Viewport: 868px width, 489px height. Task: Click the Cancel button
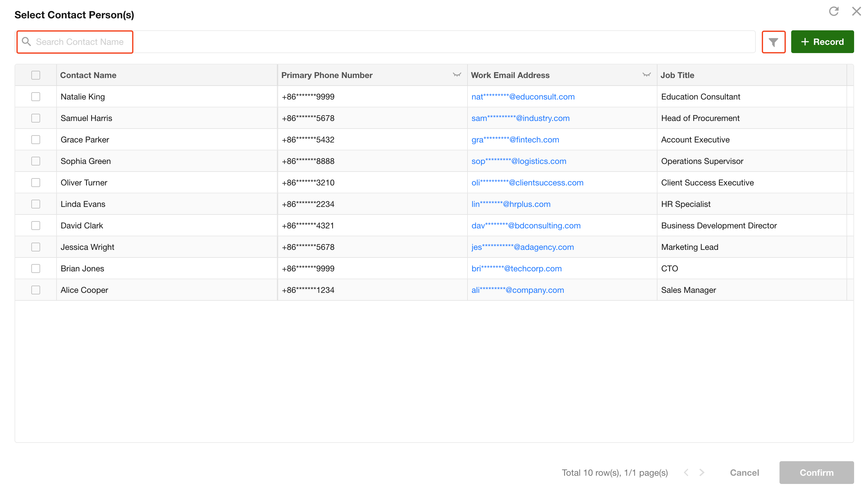(x=744, y=473)
